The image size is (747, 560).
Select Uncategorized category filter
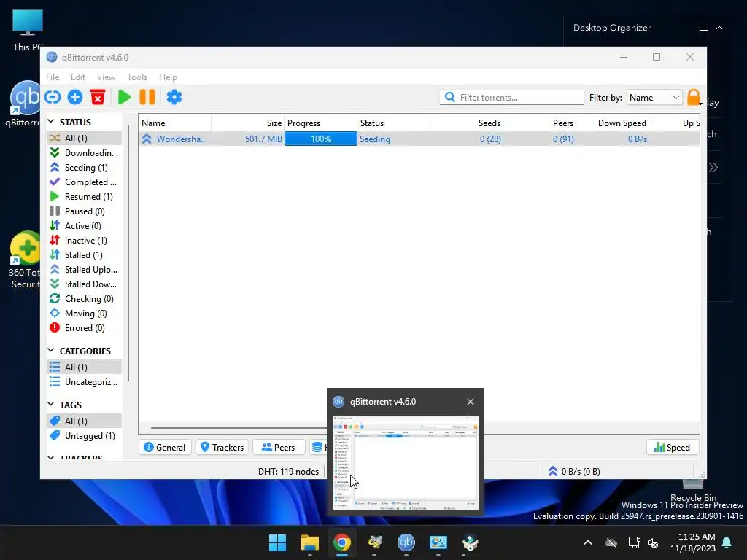tap(85, 382)
